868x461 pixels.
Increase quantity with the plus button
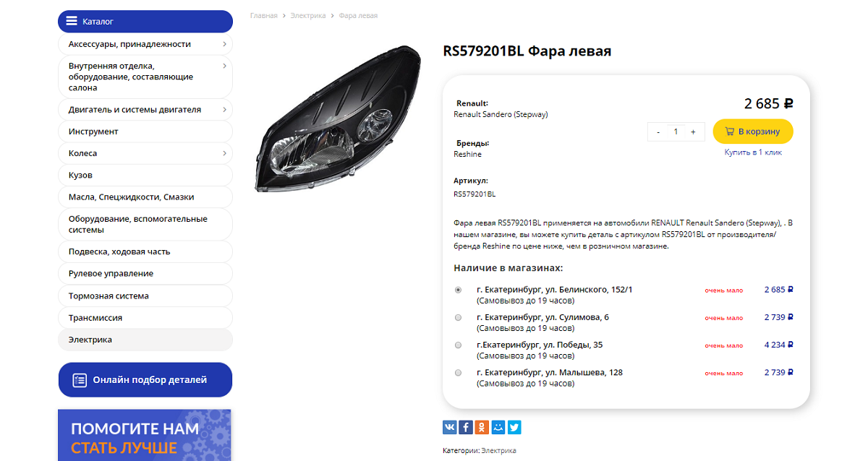click(693, 132)
